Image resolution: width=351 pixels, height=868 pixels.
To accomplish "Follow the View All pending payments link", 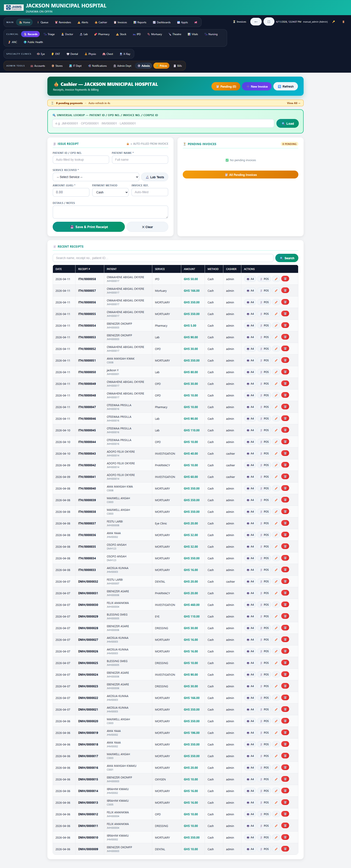I will (293, 103).
